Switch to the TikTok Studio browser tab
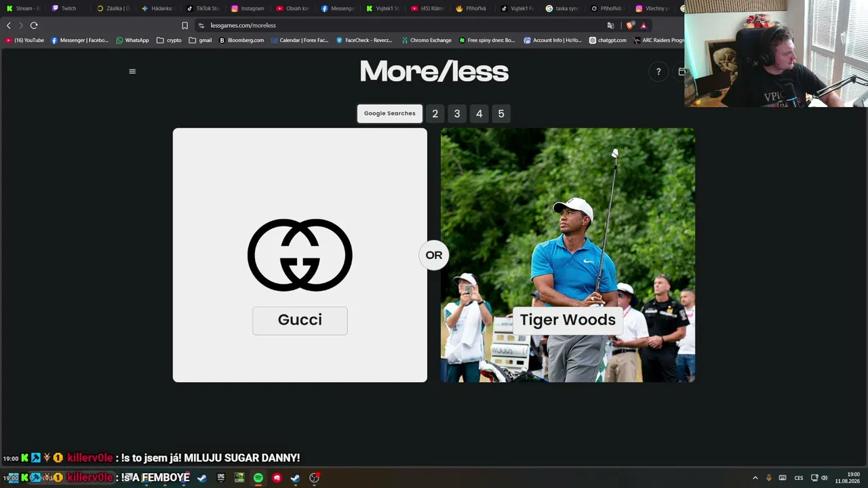868x488 pixels. click(x=203, y=9)
